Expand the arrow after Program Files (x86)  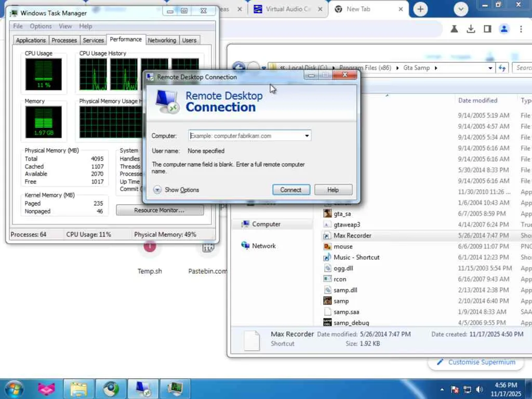coord(397,68)
